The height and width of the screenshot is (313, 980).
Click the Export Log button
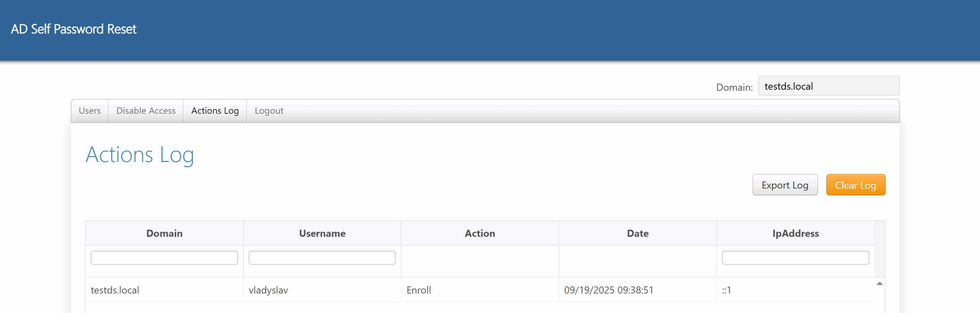(785, 185)
